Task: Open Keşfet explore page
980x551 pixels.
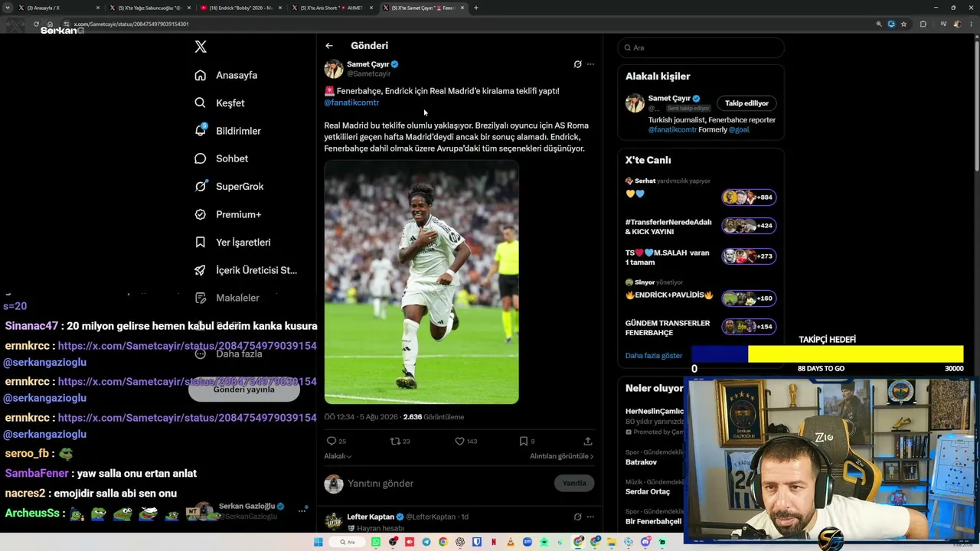Action: point(220,103)
